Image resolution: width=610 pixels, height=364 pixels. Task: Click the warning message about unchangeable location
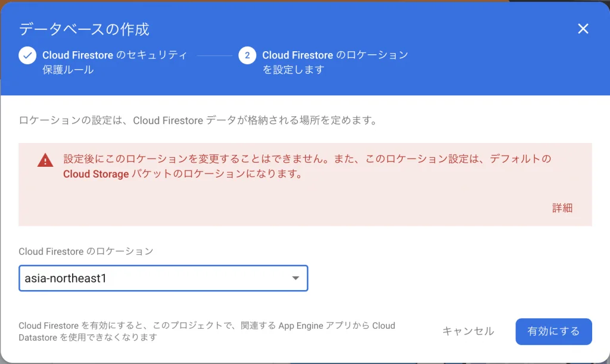pos(307,160)
